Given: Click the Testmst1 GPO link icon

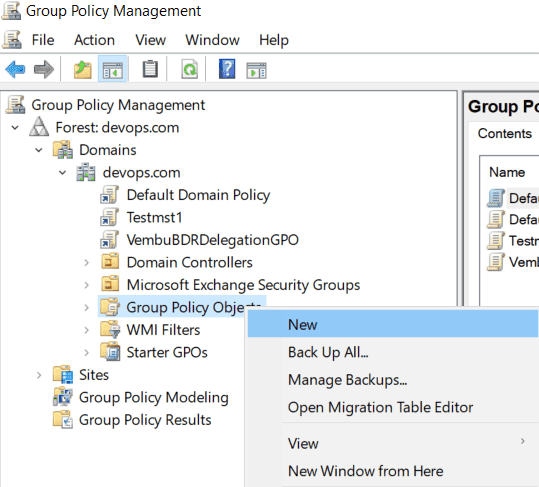Looking at the screenshot, I should click(109, 217).
